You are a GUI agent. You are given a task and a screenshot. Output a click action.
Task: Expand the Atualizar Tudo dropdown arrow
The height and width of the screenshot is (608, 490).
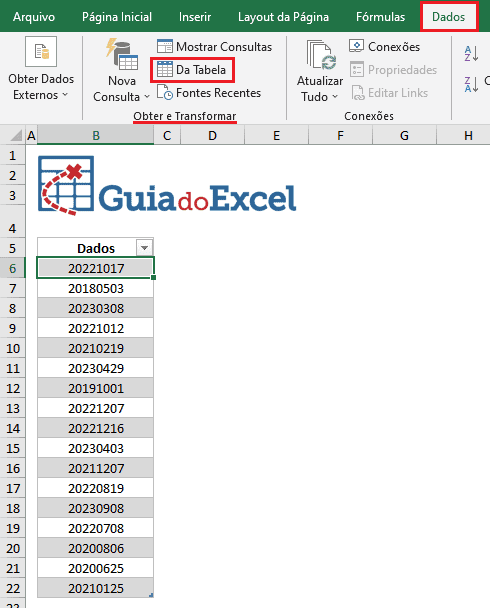(x=335, y=97)
